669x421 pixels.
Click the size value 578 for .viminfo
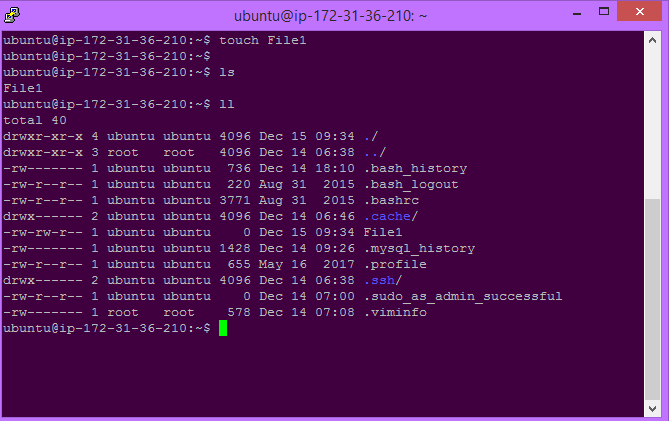point(239,312)
